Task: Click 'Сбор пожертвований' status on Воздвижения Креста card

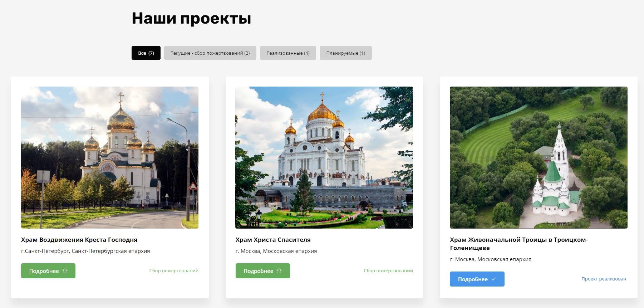Action: coord(174,270)
